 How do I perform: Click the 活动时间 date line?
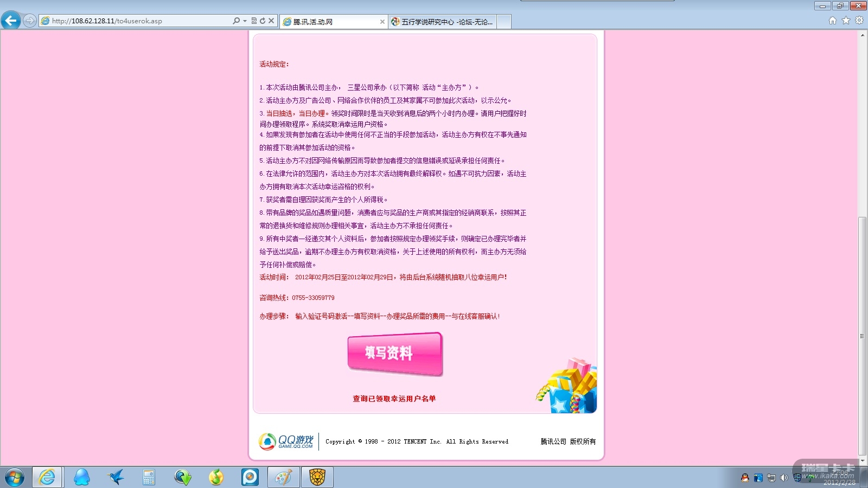[383, 277]
